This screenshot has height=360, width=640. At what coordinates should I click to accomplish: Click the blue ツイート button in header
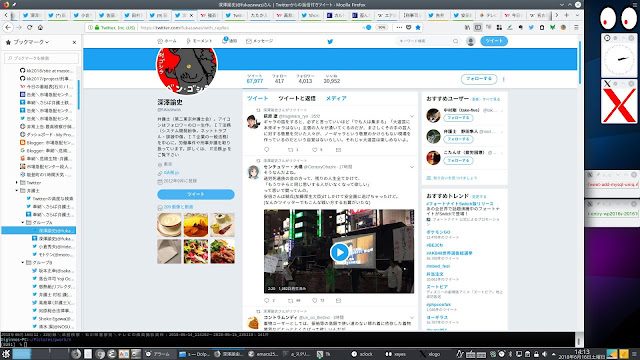[x=494, y=41]
